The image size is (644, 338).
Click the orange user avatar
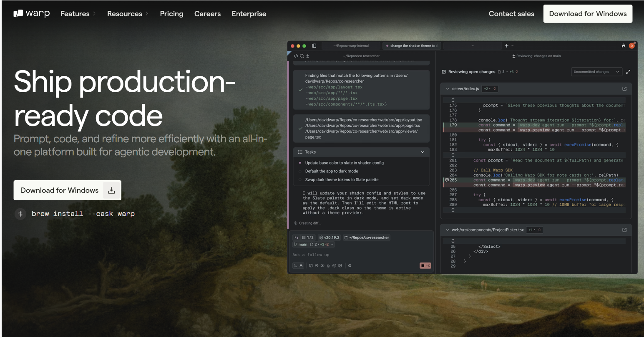tap(631, 46)
